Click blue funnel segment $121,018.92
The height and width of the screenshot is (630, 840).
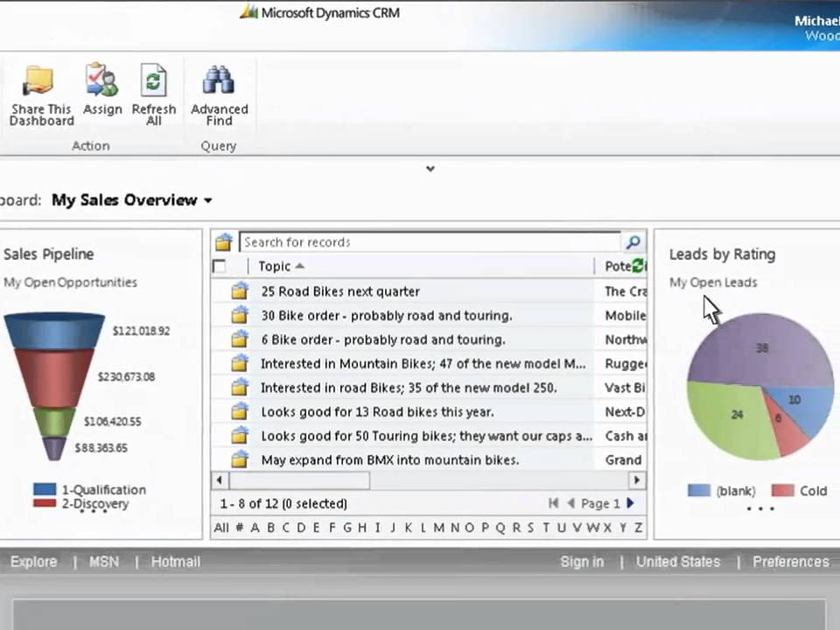(x=54, y=331)
